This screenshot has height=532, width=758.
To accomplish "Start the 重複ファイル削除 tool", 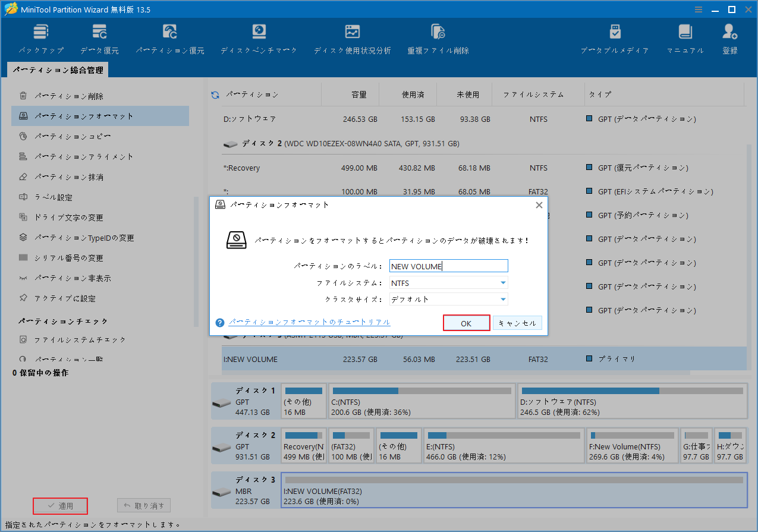I will click(437, 37).
